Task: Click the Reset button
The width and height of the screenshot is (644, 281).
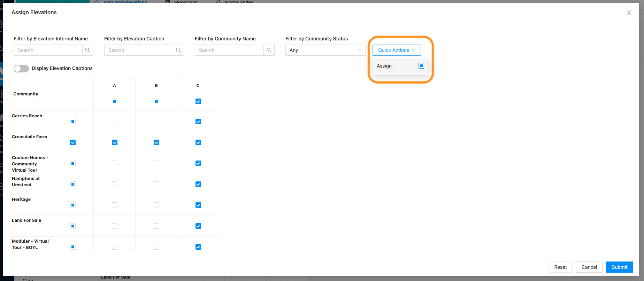Action: pyautogui.click(x=560, y=267)
